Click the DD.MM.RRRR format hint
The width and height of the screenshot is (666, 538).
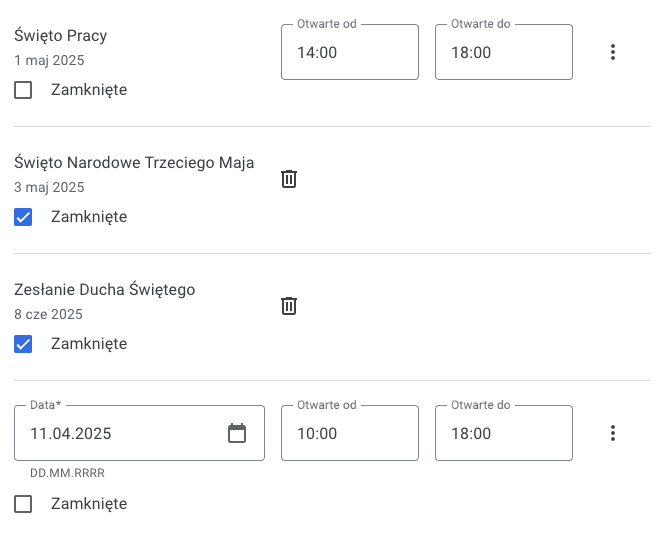click(x=67, y=473)
